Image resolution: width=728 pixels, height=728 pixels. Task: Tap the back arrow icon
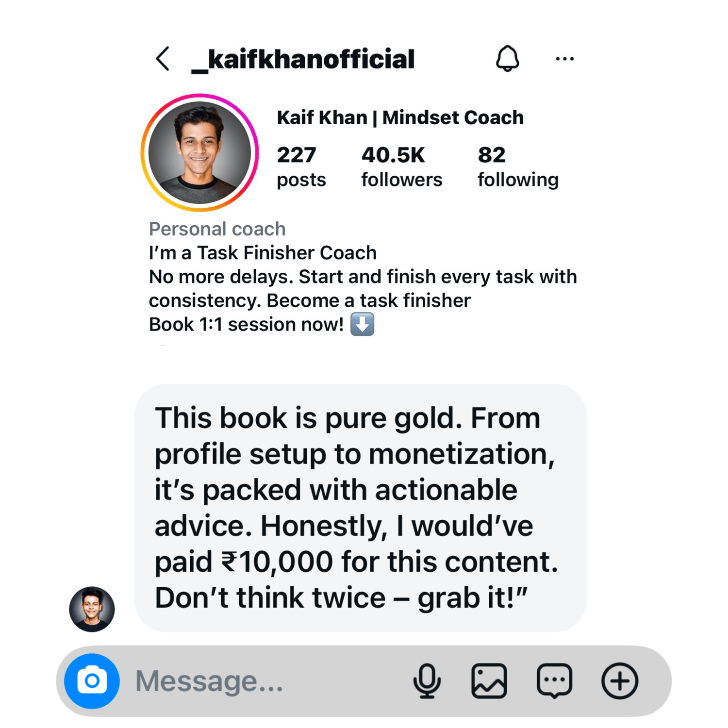163,59
